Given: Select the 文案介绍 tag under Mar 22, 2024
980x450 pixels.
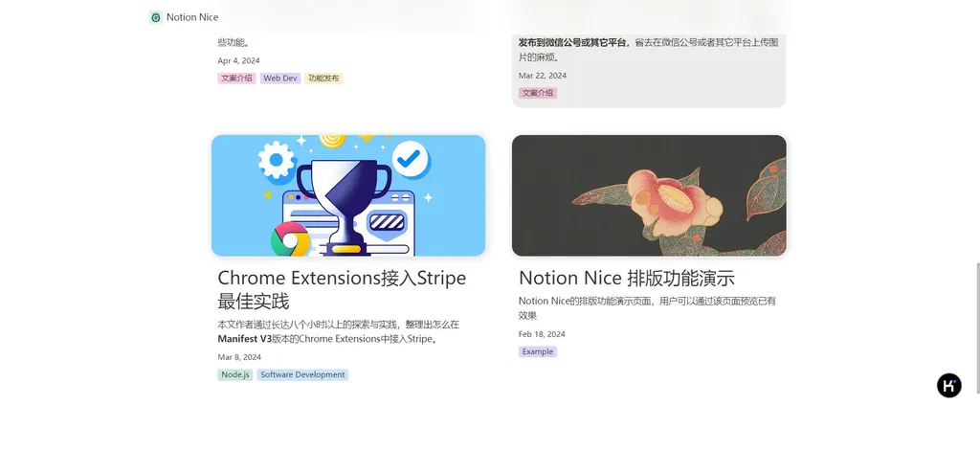Looking at the screenshot, I should pos(538,93).
